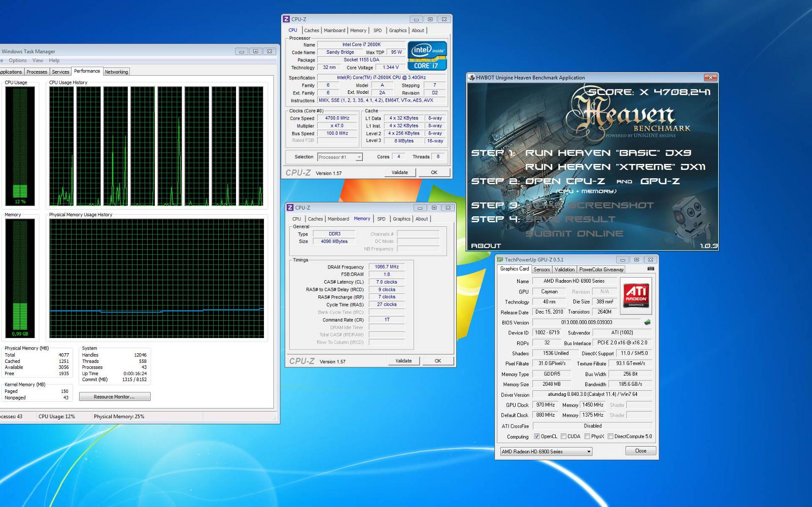Click the DRAM Frequency 1066.7 MHz field
The height and width of the screenshot is (507, 812).
[x=387, y=267]
